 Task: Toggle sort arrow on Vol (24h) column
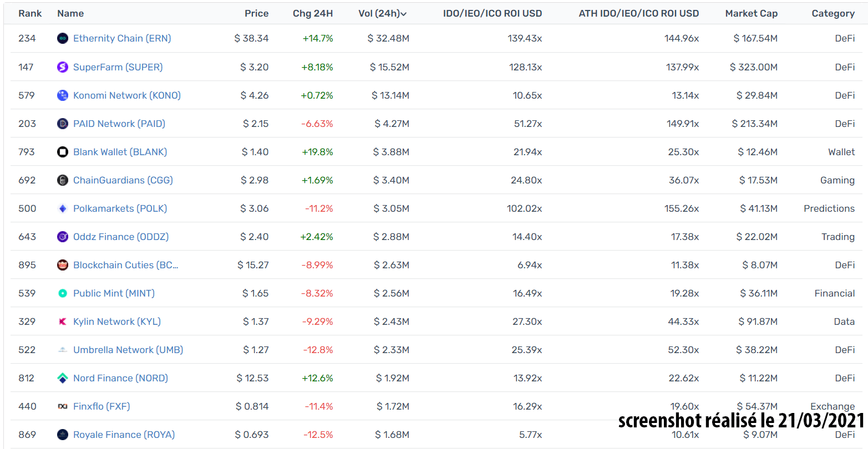(x=403, y=14)
